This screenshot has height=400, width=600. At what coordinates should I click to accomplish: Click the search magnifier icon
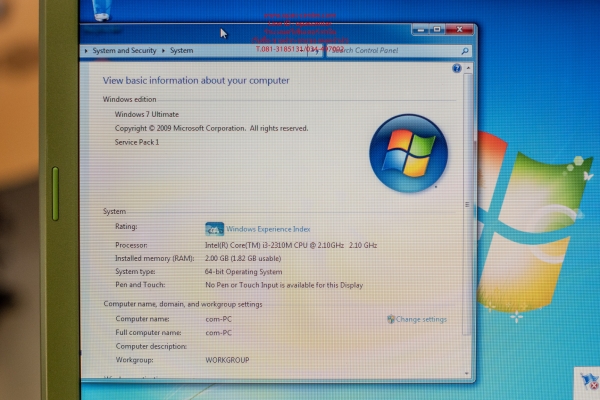coord(465,51)
